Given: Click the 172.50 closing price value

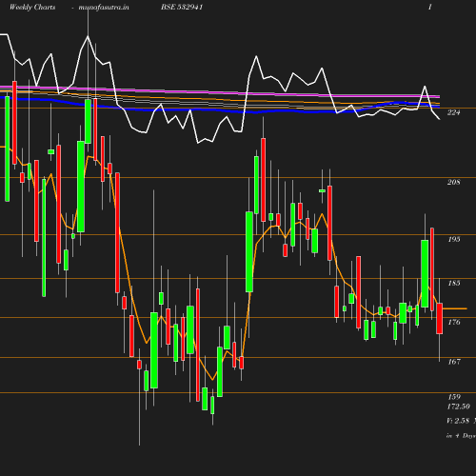Looking at the screenshot, I should point(459,407).
